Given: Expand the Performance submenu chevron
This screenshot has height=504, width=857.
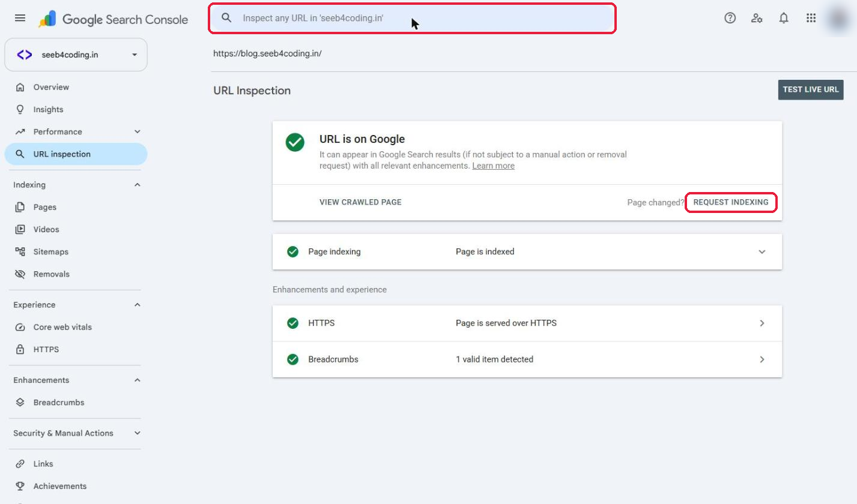Looking at the screenshot, I should pos(137,131).
